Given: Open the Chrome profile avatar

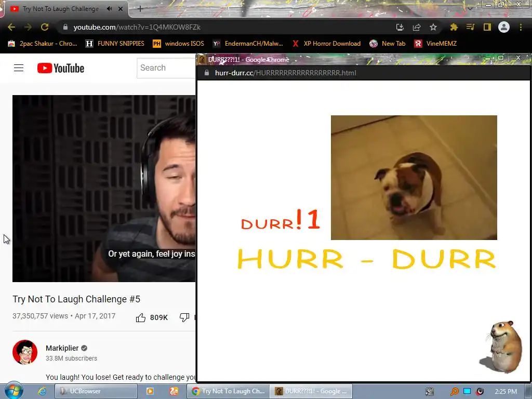Looking at the screenshot, I should pos(504,27).
